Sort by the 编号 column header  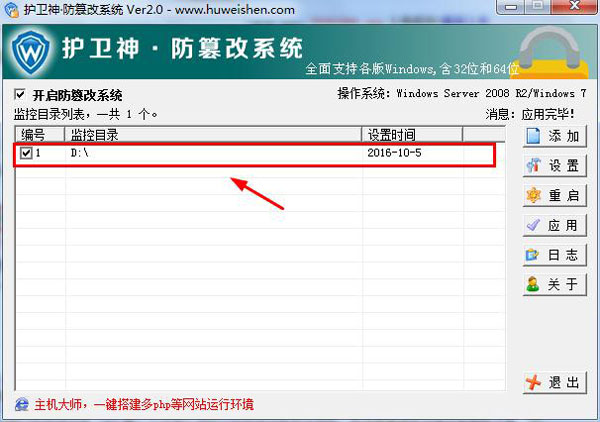pyautogui.click(x=40, y=135)
